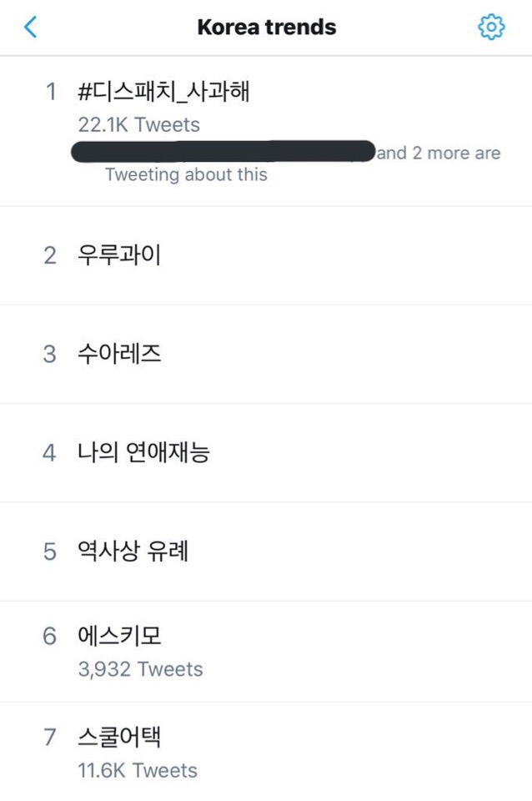Screen dimensions: 532x801
Task: Click the 22.1K Tweets count
Action: pyautogui.click(x=138, y=124)
